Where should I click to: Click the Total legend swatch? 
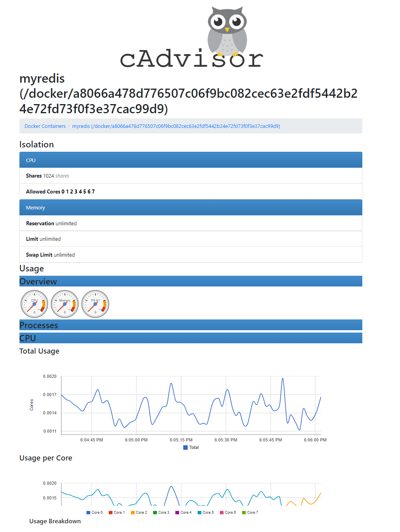pos(185,447)
